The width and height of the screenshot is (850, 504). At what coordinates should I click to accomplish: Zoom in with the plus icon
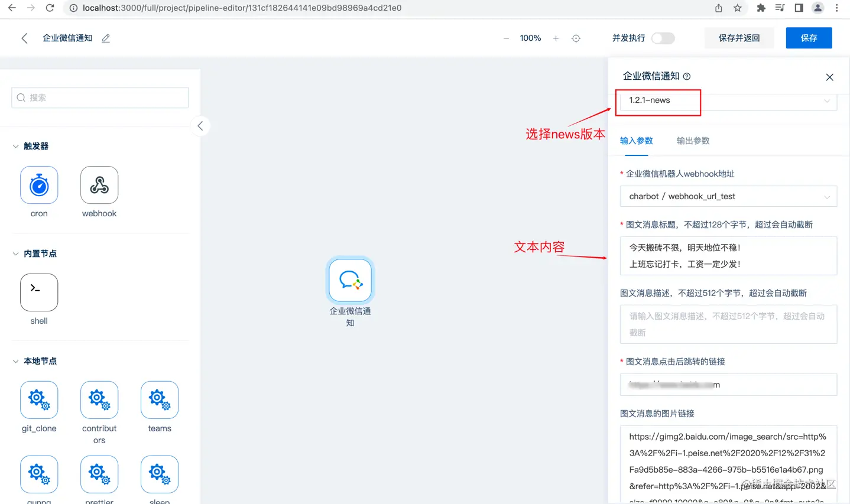(556, 38)
